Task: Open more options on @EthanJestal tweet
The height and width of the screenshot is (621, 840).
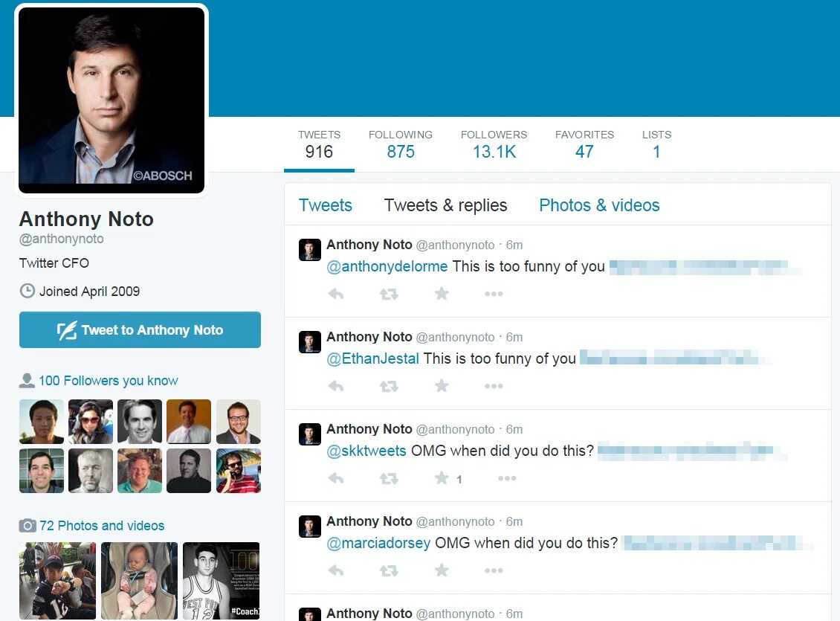Action: click(x=494, y=386)
